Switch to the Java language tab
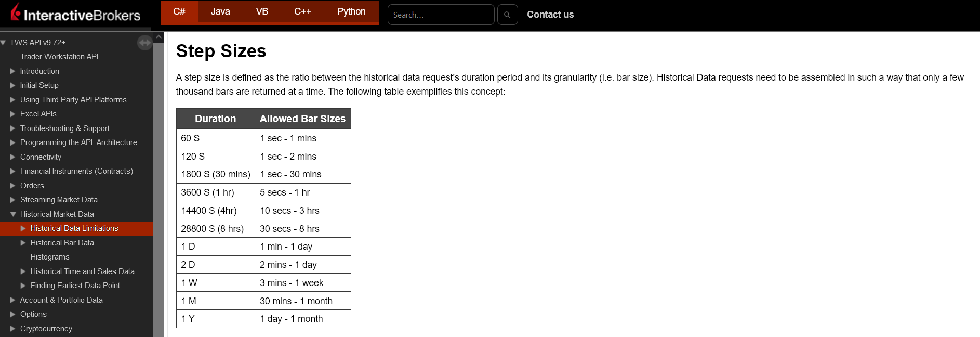Image resolution: width=980 pixels, height=337 pixels. 220,11
